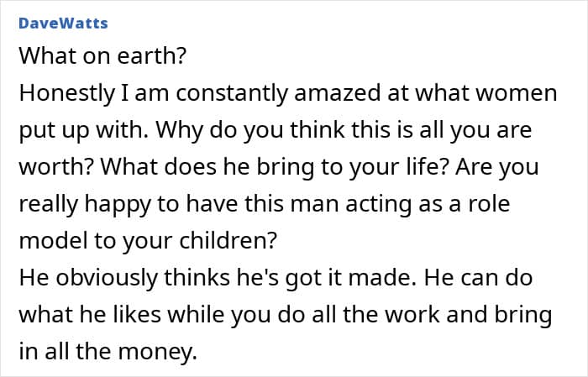Viewport: 588px width, 377px height.
Task: Open DaveWatts user profile link
Action: click(63, 23)
